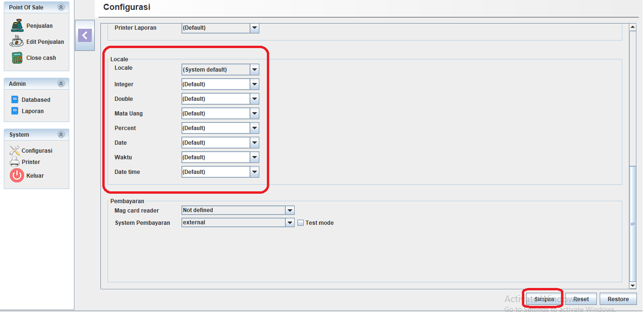
Task: Open Close cash calculator icon
Action: [x=17, y=58]
